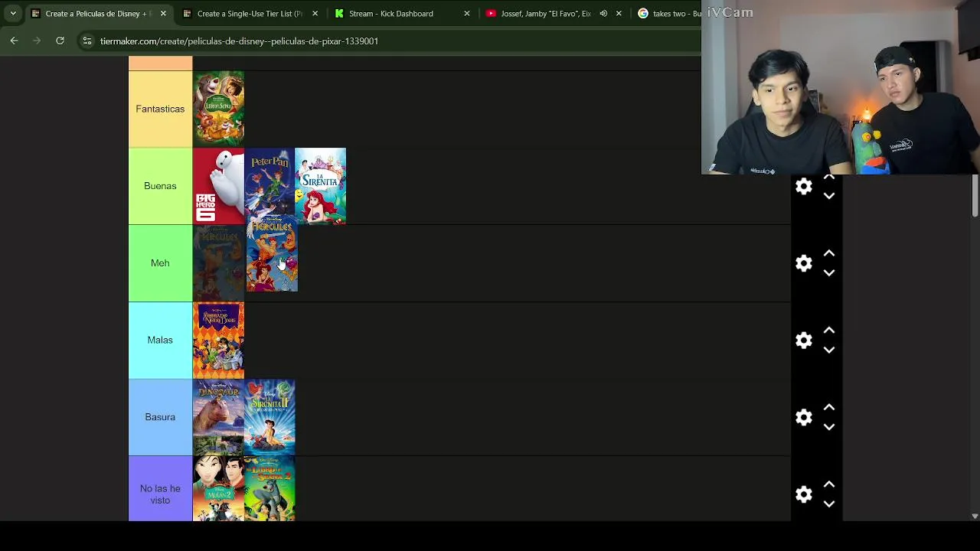Open settings gear for the Buenas row
Viewport: 980px width, 551px height.
point(803,186)
